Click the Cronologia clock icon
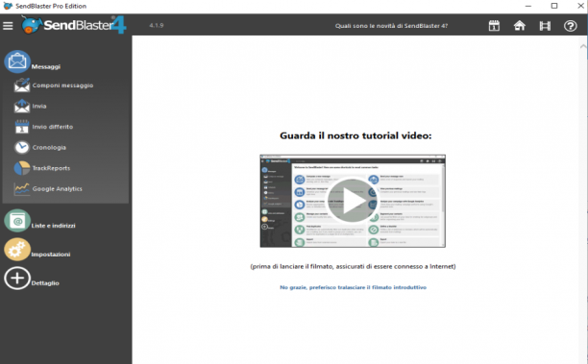Image resolution: width=588 pixels, height=364 pixels. point(22,147)
